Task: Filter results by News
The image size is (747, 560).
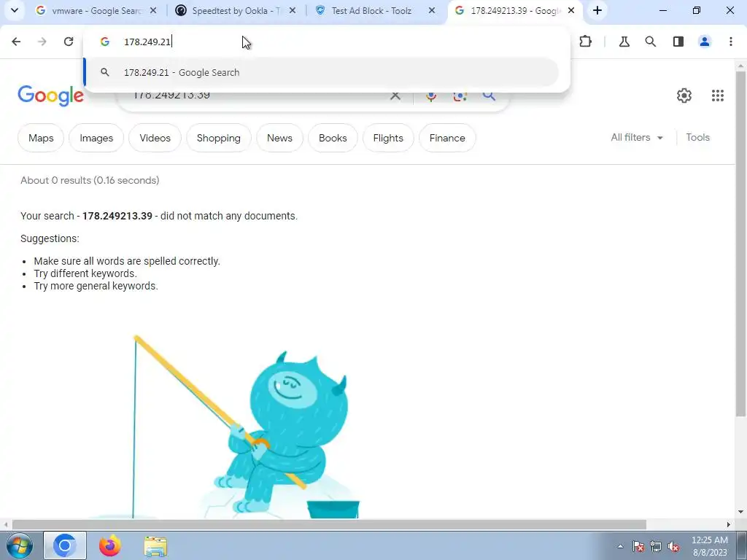Action: (x=279, y=138)
